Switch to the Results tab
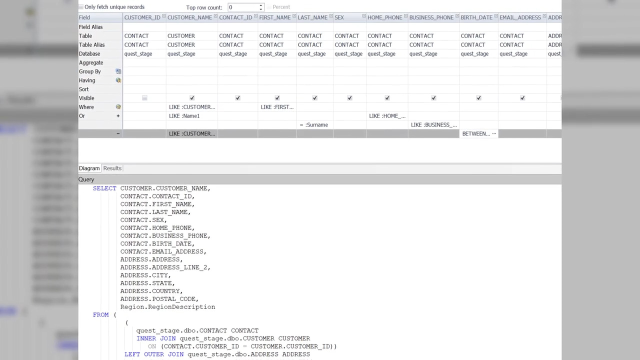Viewport: 640px width, 360px height. pyautogui.click(x=112, y=168)
